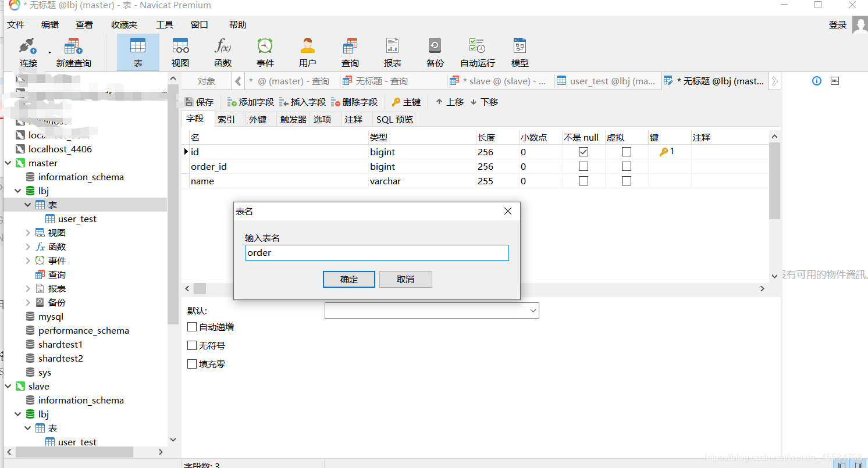Expand the 报表 tree node
This screenshot has height=468, width=868.
(x=28, y=288)
